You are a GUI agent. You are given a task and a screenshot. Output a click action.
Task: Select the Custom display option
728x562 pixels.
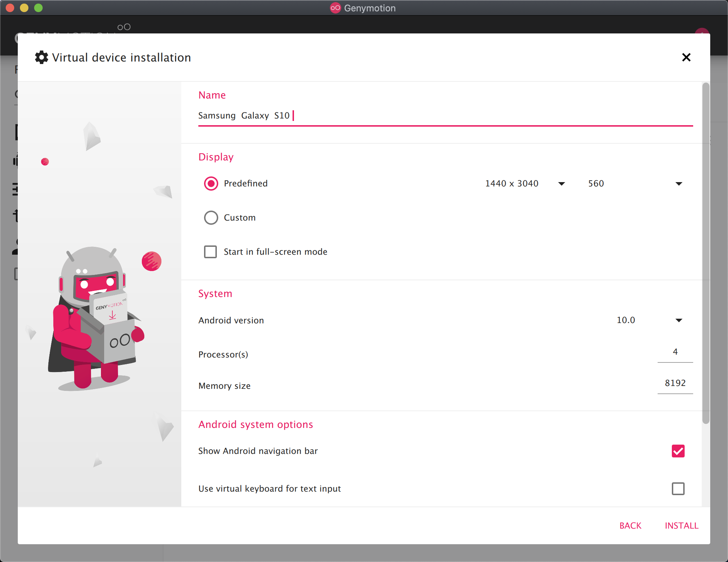tap(211, 218)
